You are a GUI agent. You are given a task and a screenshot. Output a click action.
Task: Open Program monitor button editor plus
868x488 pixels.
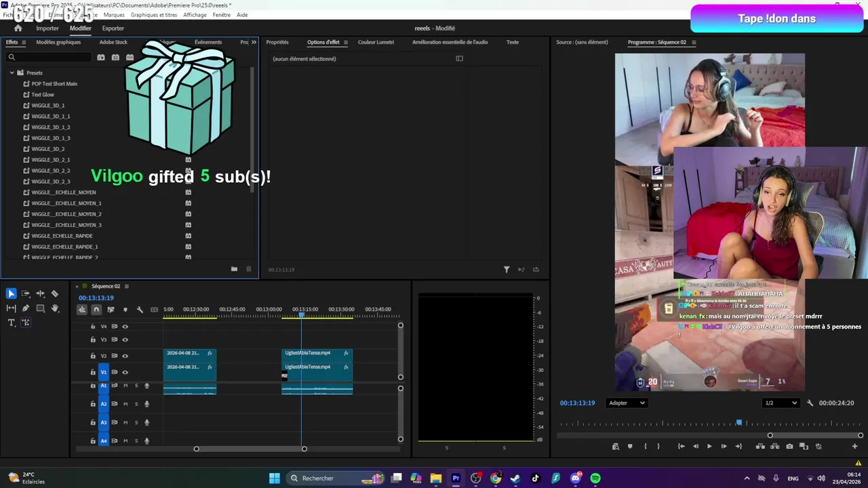coord(854,446)
